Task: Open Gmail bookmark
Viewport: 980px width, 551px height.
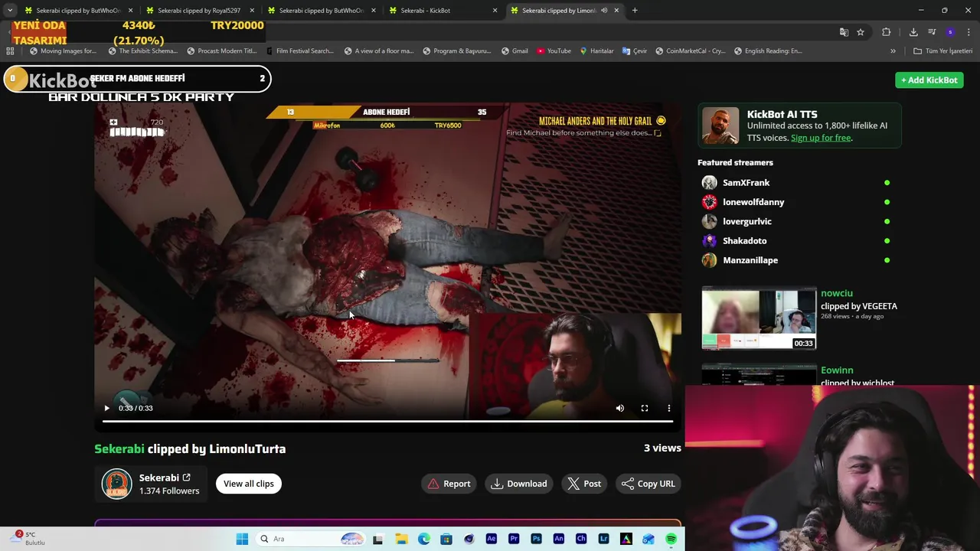Action: click(514, 51)
